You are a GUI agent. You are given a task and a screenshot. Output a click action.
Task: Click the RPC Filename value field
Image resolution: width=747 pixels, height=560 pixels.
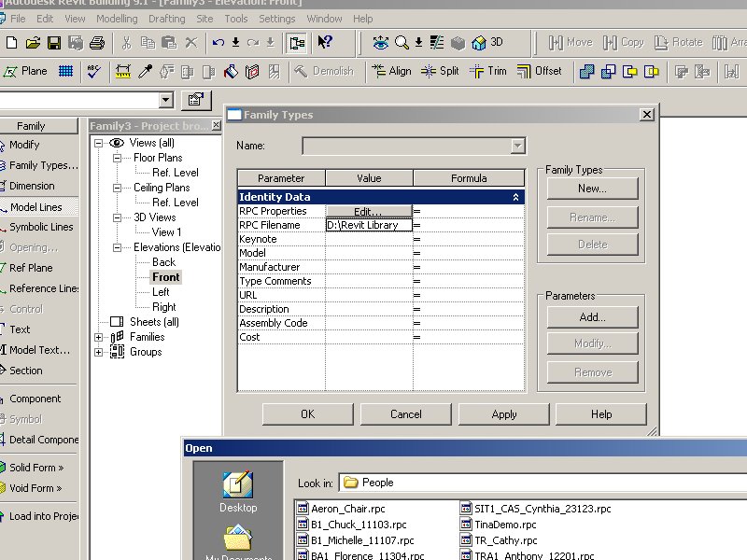pos(369,225)
